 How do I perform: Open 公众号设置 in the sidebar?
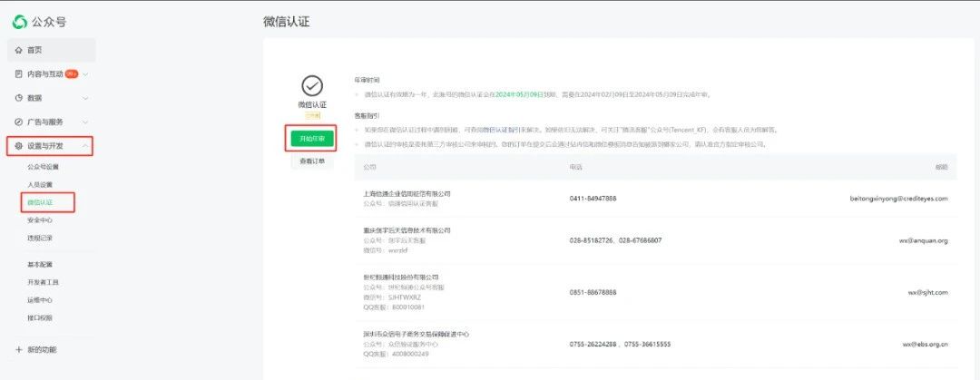click(43, 167)
